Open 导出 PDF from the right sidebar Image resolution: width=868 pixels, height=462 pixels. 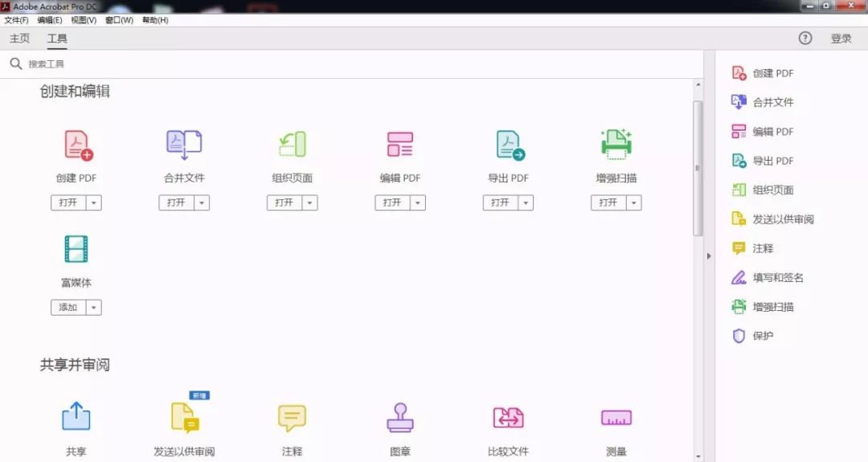[764, 161]
